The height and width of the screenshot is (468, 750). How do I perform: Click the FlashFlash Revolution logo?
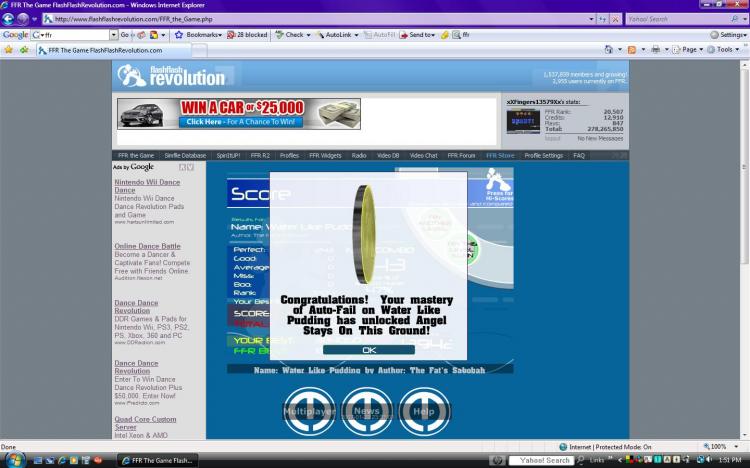tap(171, 76)
